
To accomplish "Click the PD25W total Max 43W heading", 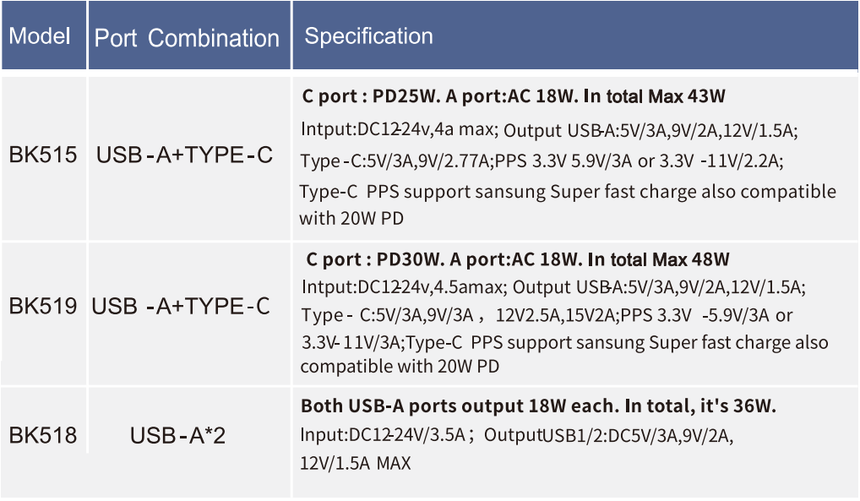I will point(513,97).
